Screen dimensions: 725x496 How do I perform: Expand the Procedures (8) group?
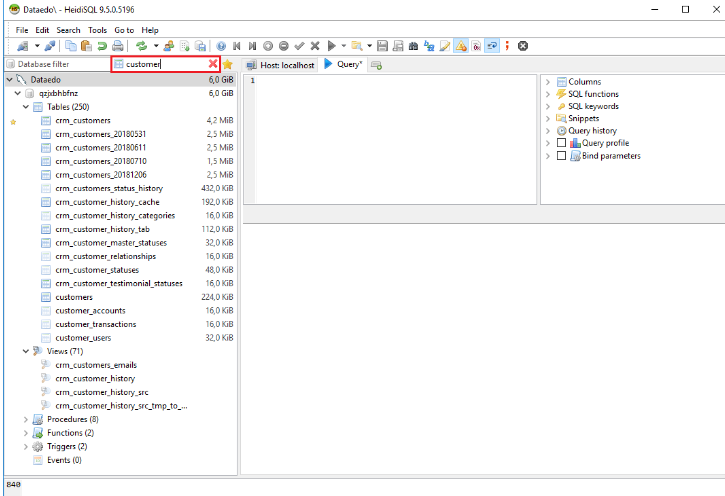[x=26, y=419]
